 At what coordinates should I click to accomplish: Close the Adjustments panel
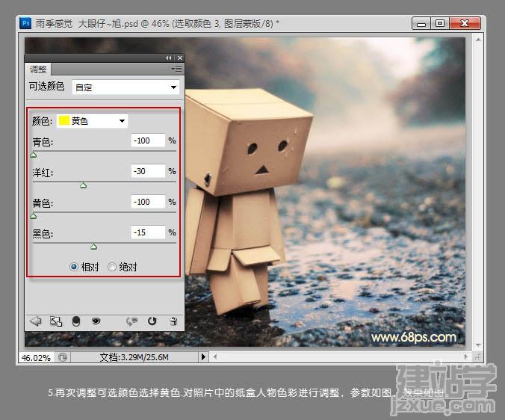(x=180, y=58)
